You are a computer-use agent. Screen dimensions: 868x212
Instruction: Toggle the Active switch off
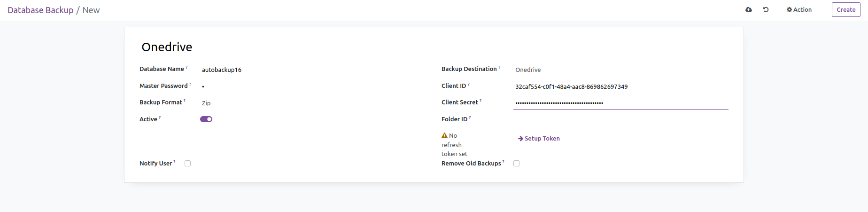[206, 119]
